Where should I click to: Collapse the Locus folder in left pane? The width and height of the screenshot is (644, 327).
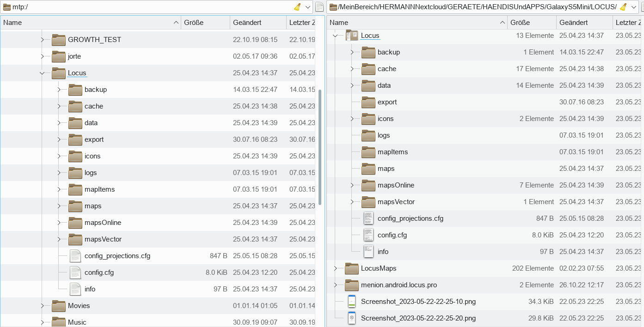point(42,73)
